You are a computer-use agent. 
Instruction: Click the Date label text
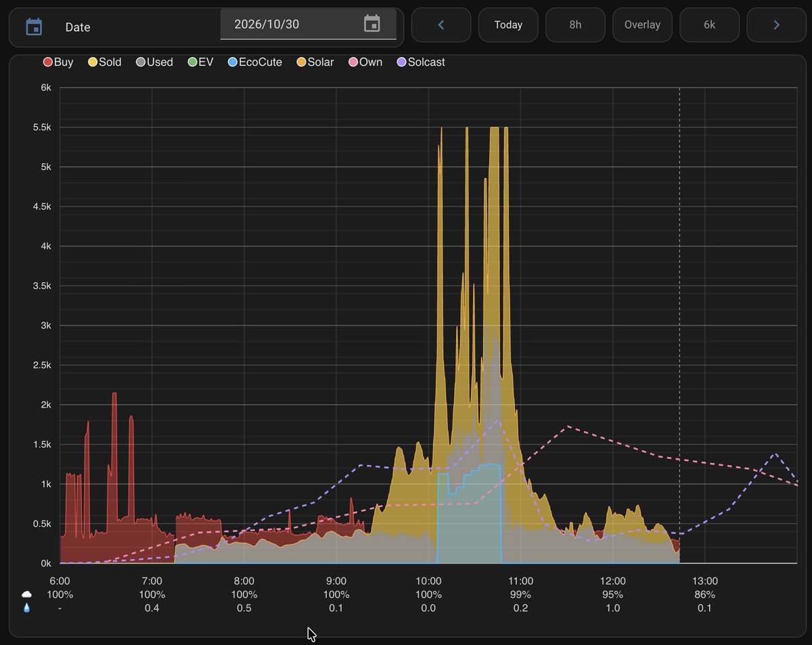pyautogui.click(x=78, y=28)
